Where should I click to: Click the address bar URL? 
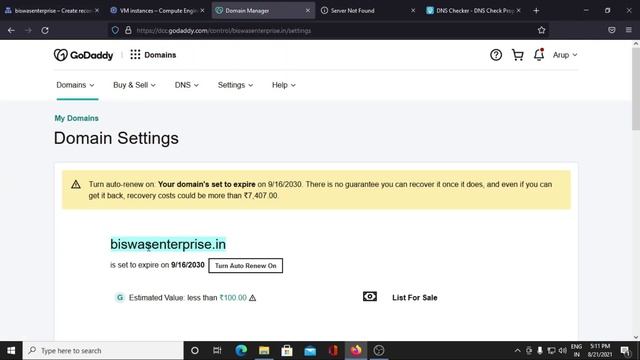click(x=224, y=31)
